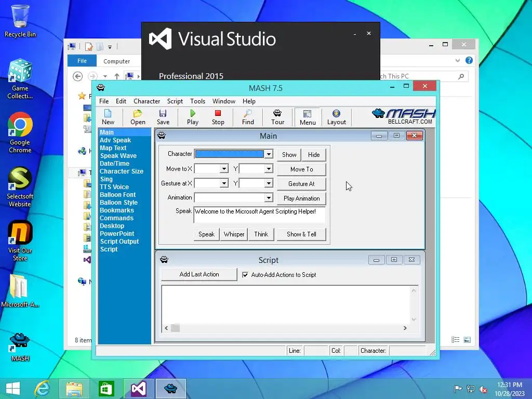Open the Windows Start button
The height and width of the screenshot is (399, 532).
coord(13,389)
